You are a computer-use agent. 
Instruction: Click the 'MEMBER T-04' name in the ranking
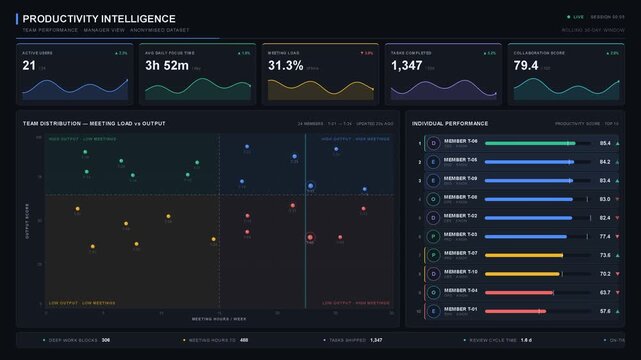[x=460, y=291]
